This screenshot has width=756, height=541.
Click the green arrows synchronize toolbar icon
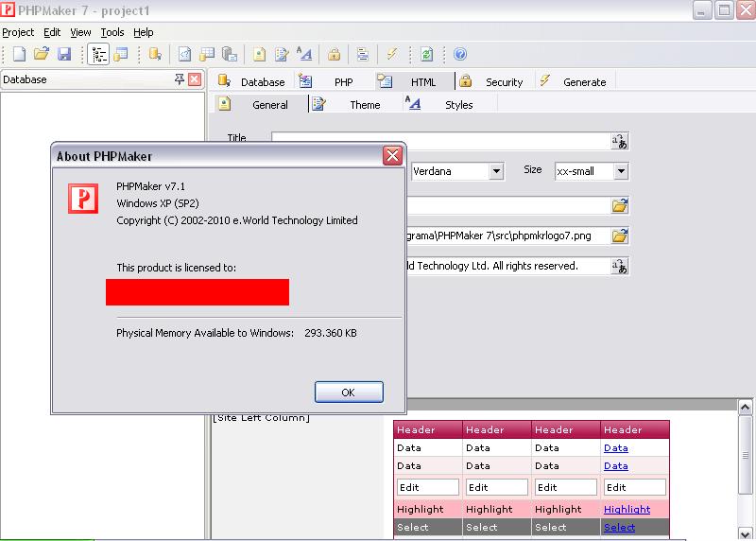pos(427,54)
